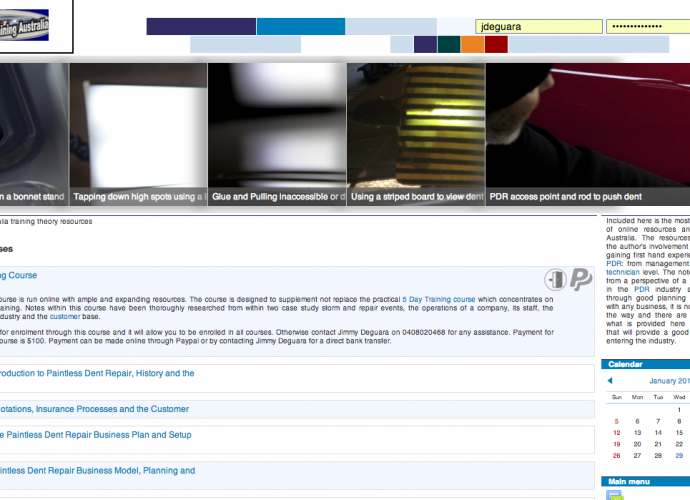Open Introduction to Paintless Dent Repair course
This screenshot has width=690, height=500.
click(97, 373)
